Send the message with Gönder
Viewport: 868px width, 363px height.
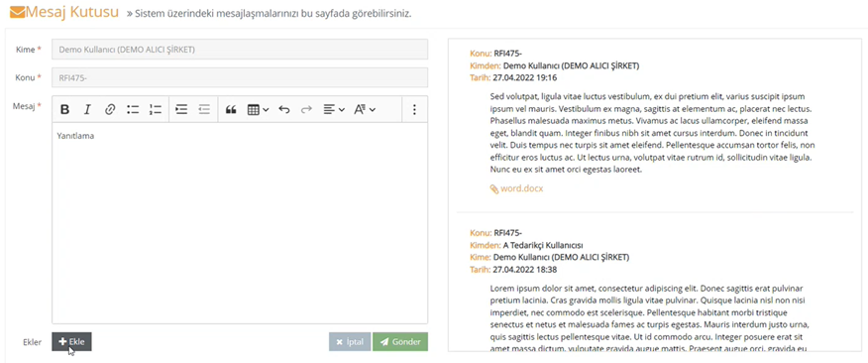[x=400, y=342]
